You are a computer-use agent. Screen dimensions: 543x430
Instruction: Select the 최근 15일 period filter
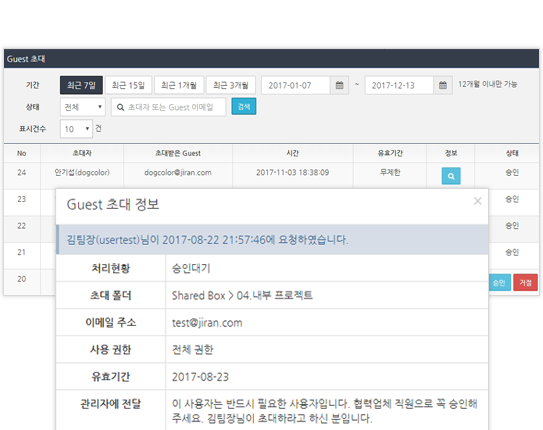click(128, 85)
